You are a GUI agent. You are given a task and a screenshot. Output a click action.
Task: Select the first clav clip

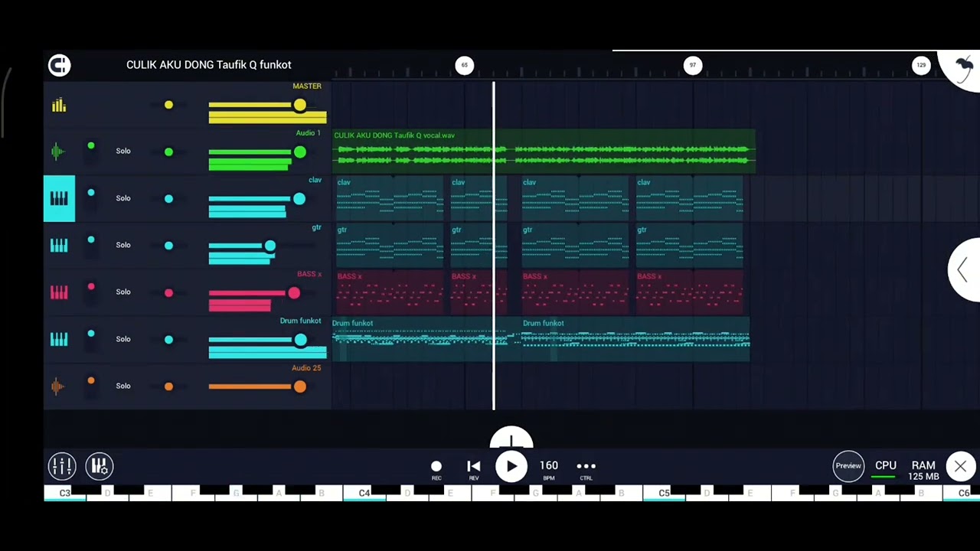coord(389,198)
